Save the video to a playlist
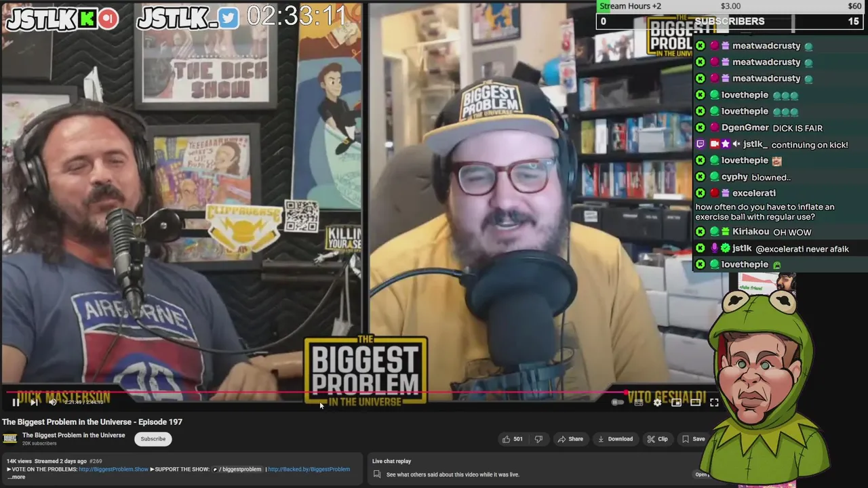This screenshot has height=488, width=868. click(x=693, y=439)
